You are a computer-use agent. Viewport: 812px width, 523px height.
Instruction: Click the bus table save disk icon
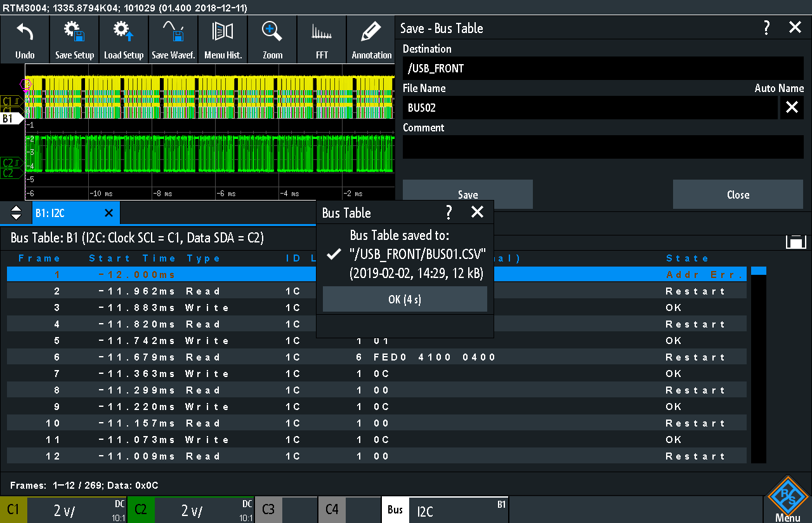796,241
